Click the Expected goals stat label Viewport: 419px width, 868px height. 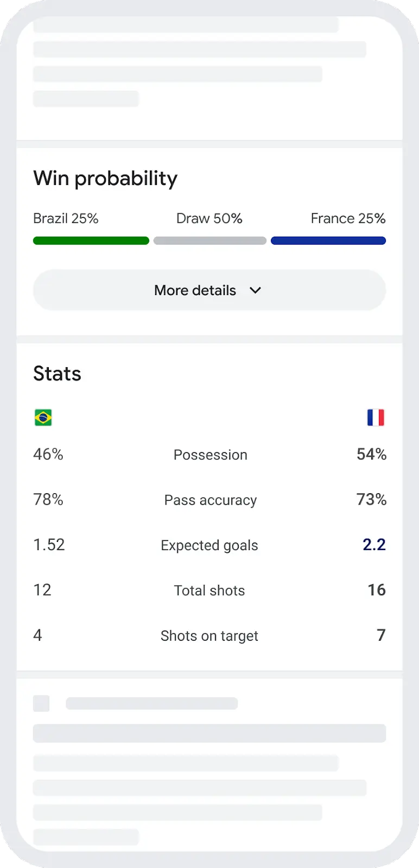coord(210,545)
